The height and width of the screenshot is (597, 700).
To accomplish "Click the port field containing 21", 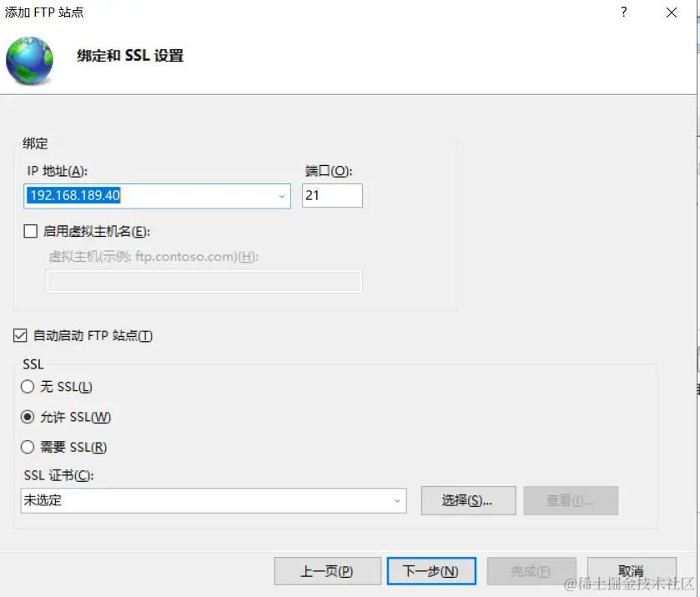I will pos(332,195).
